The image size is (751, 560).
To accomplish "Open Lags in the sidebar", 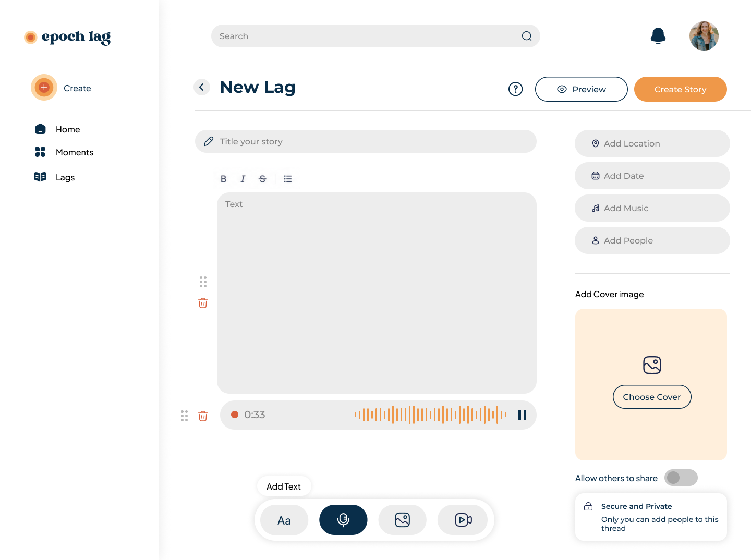I will pos(54,177).
